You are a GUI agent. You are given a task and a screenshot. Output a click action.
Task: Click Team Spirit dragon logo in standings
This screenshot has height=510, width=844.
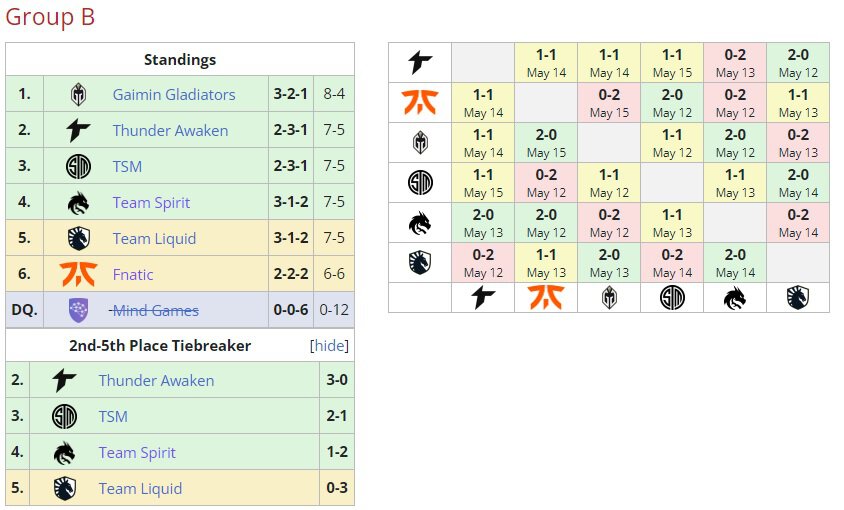(79, 202)
